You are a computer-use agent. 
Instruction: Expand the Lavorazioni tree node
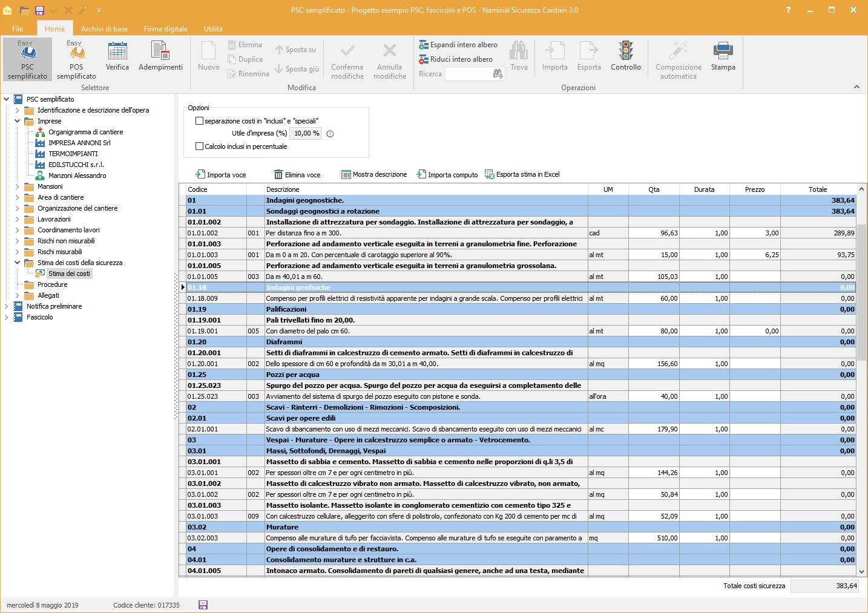pyautogui.click(x=18, y=219)
